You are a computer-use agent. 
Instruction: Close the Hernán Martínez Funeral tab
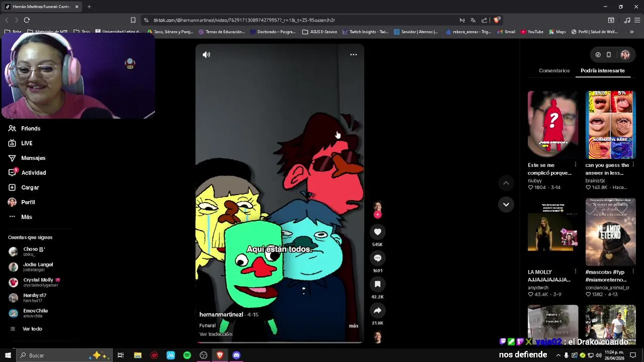76,7
